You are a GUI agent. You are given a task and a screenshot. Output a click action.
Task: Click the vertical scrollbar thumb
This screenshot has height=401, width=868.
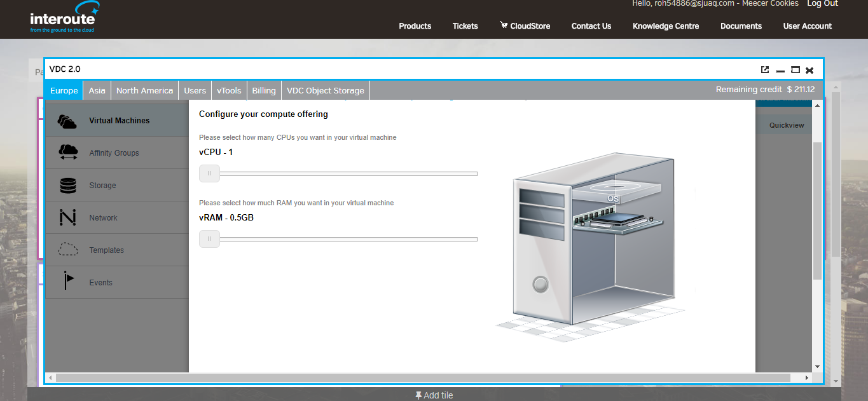[x=817, y=210]
